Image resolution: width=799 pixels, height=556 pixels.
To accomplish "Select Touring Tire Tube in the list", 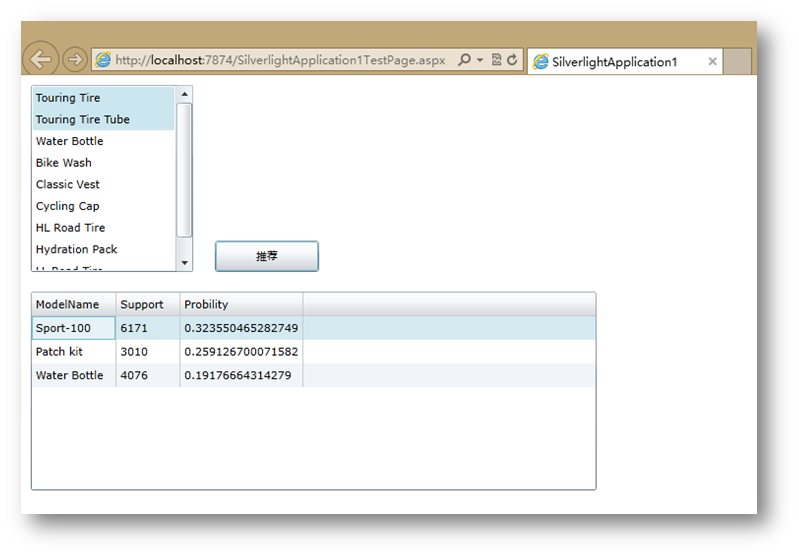I will pos(104,119).
